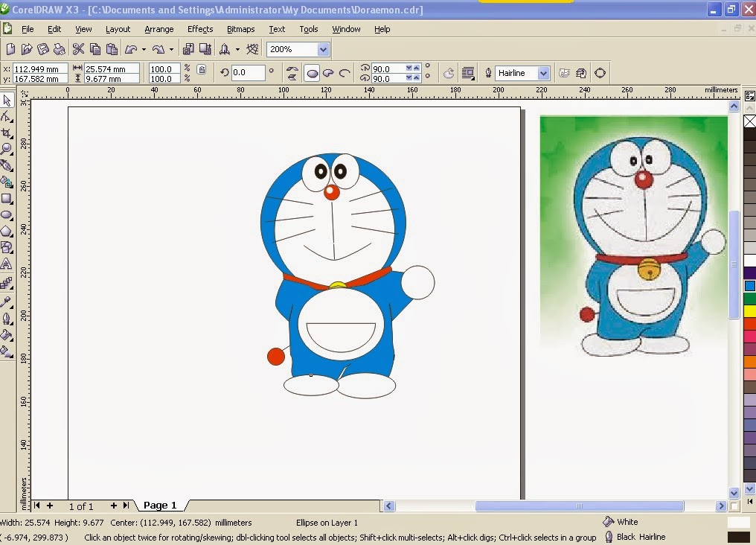Click the object width field 25.574 mm
The image size is (756, 545).
point(112,69)
